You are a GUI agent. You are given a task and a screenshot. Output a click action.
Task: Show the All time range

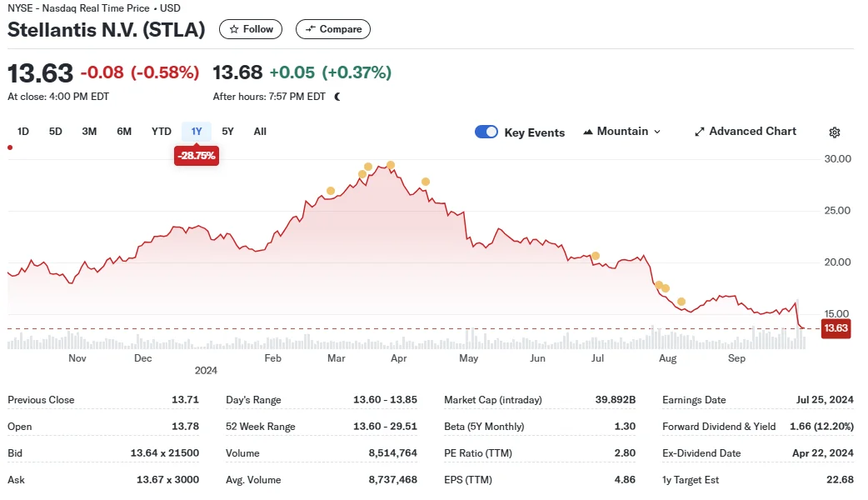click(x=260, y=131)
